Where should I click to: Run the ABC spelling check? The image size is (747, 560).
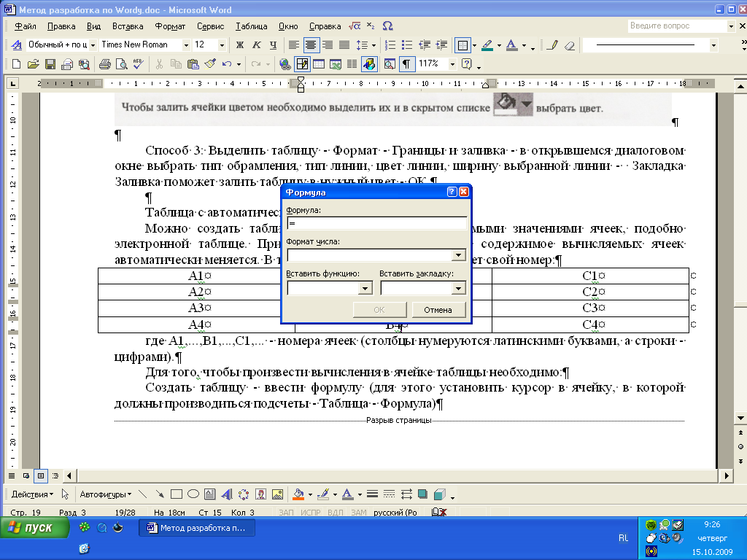coord(138,64)
